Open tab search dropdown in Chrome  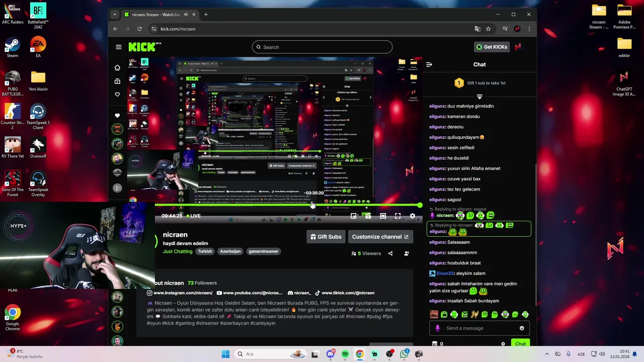[x=114, y=15]
